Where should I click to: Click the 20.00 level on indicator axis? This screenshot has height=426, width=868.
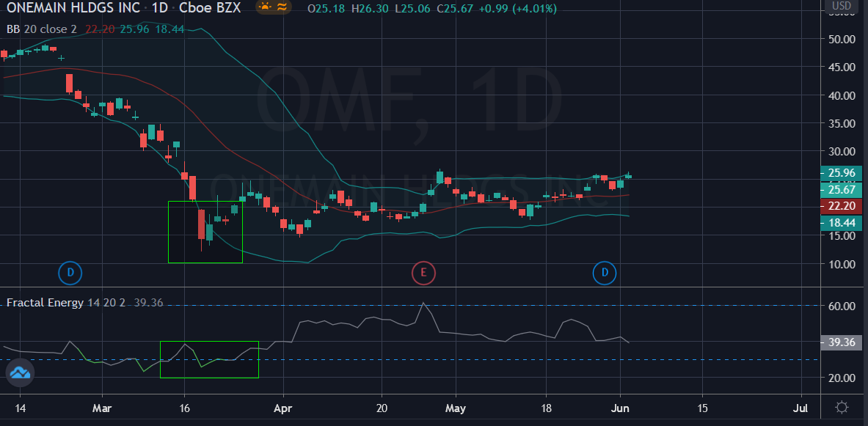842,378
